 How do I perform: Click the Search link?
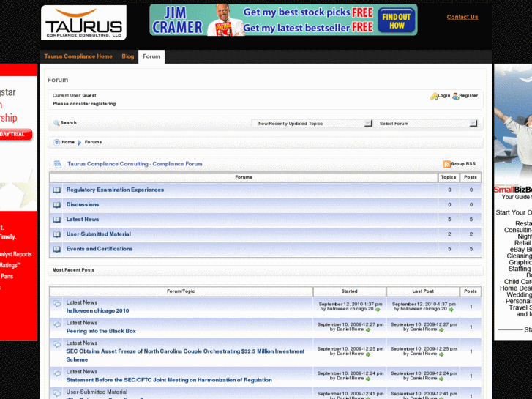click(69, 123)
